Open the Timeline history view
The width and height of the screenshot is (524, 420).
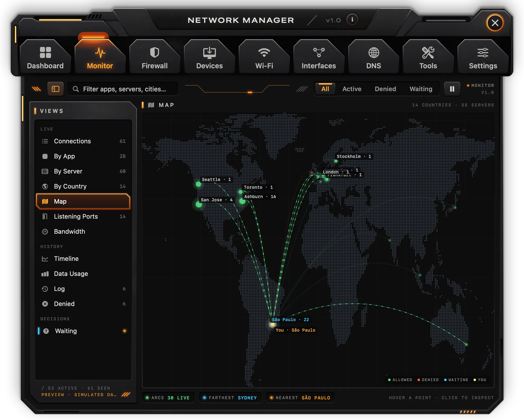point(83,259)
